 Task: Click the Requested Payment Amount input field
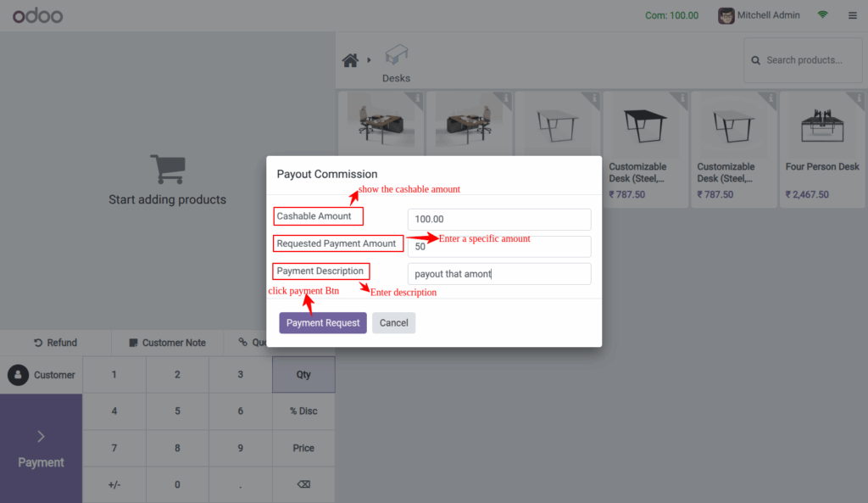pos(498,246)
